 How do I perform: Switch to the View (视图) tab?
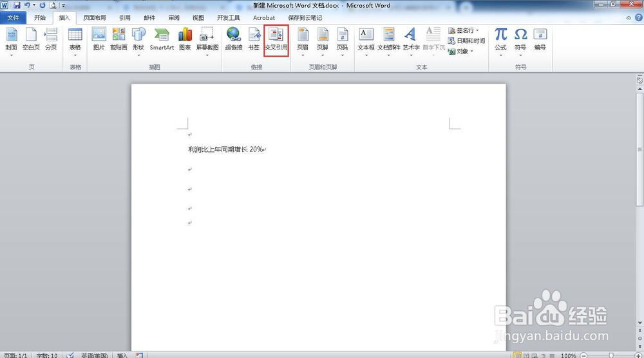198,17
